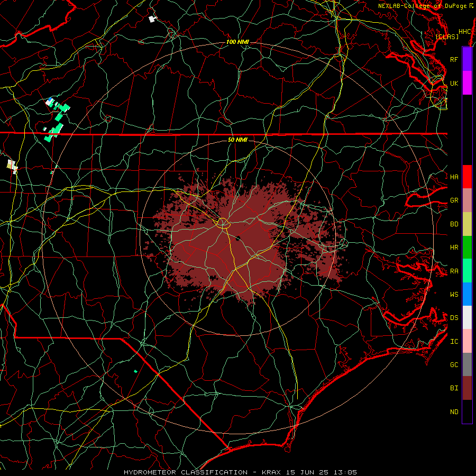Click the pink GR legend swatch
Viewport: 476px width, 476px height.
[467, 200]
